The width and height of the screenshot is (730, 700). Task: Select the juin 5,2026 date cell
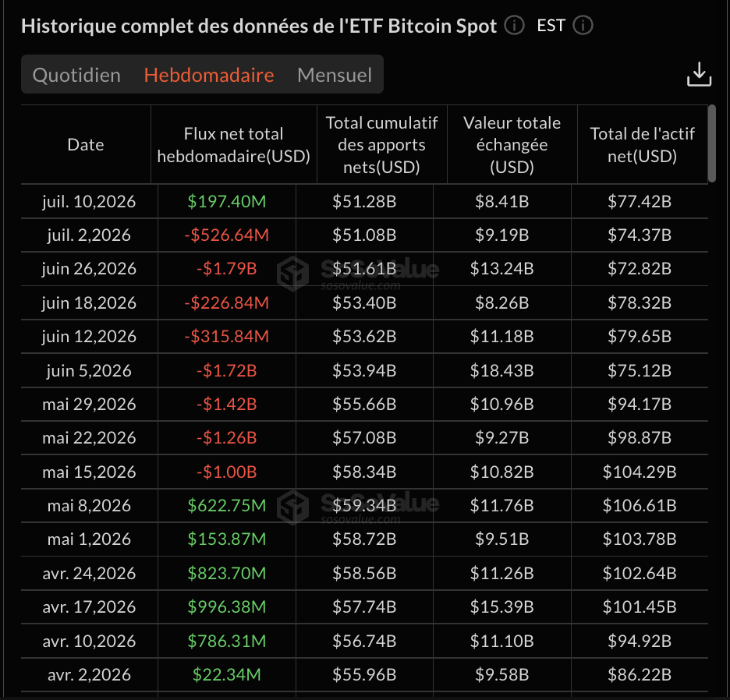pos(89,371)
